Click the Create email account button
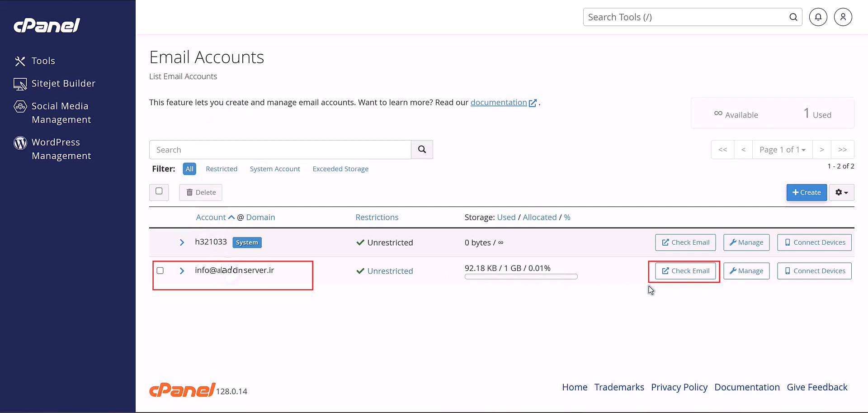868x413 pixels. [807, 192]
